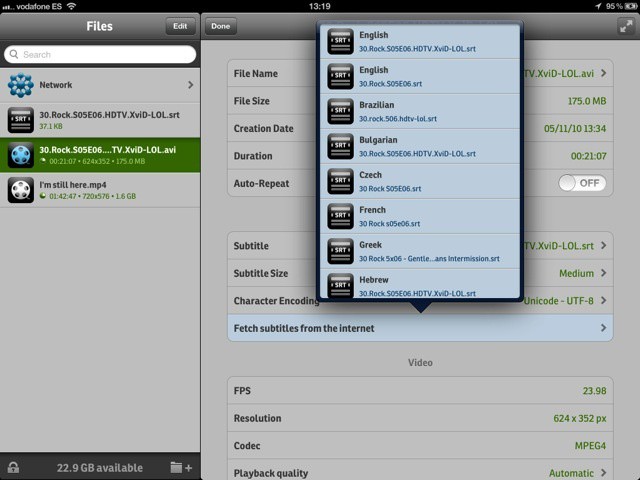This screenshot has height=480, width=640.
Task: Choose English 30.Rock.S05E06.HDTV.XviD-LOL.srt subtitle
Action: (x=420, y=41)
